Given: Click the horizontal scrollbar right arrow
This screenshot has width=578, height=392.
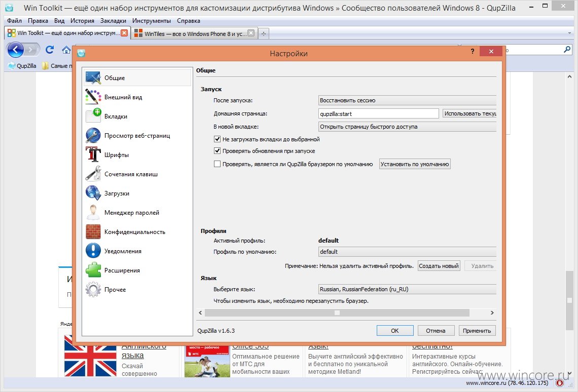Looking at the screenshot, I should tap(492, 313).
